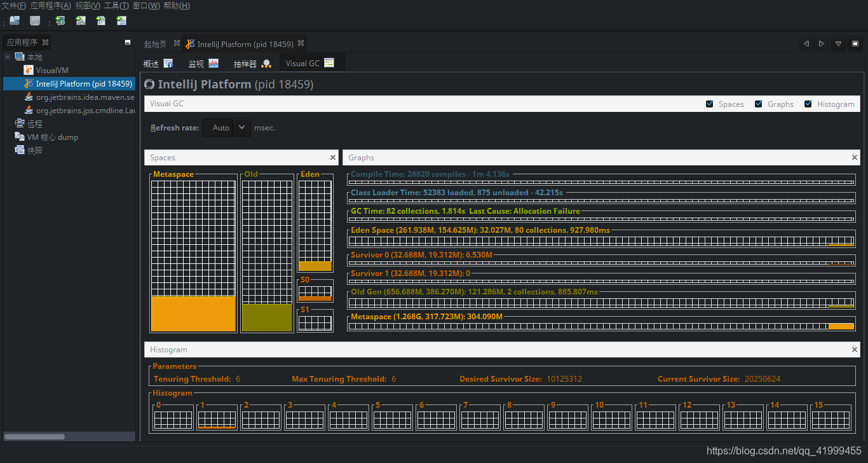This screenshot has height=463, width=868.
Task: Click the IntelliJ Platform icon in tree
Action: click(x=29, y=83)
